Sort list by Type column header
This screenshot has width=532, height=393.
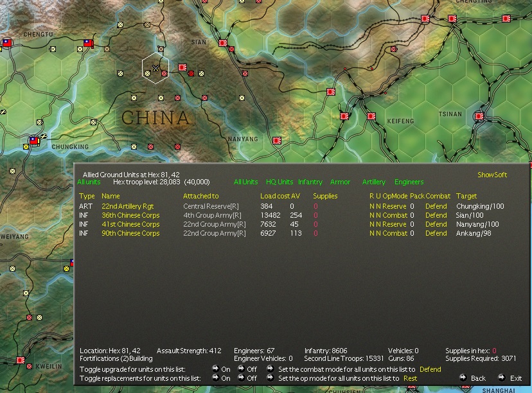coord(87,196)
